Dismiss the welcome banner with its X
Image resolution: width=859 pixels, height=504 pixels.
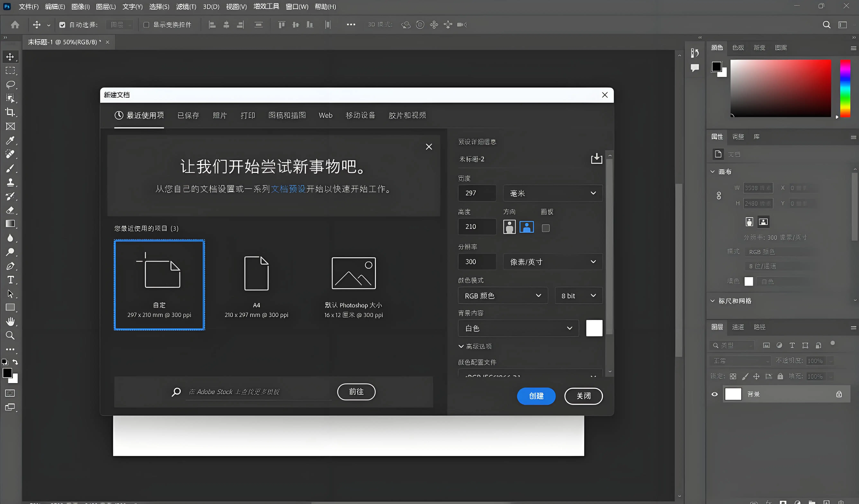click(429, 147)
